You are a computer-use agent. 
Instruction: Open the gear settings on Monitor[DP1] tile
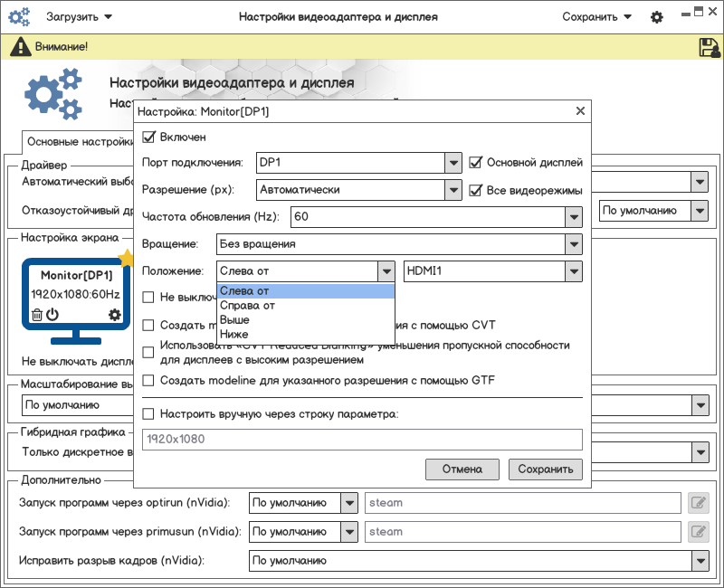click(x=114, y=315)
